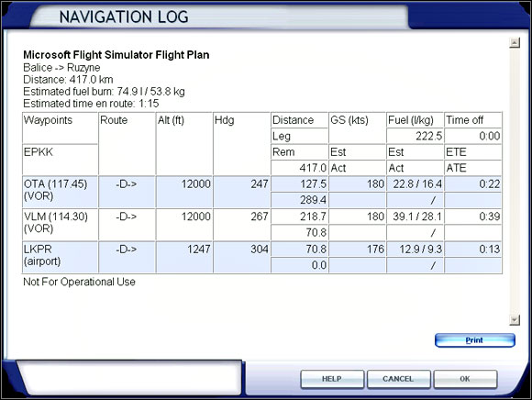Click the 39.1 / 28.1 fuel cell
Viewport: 532px width, 400px height.
click(415, 217)
